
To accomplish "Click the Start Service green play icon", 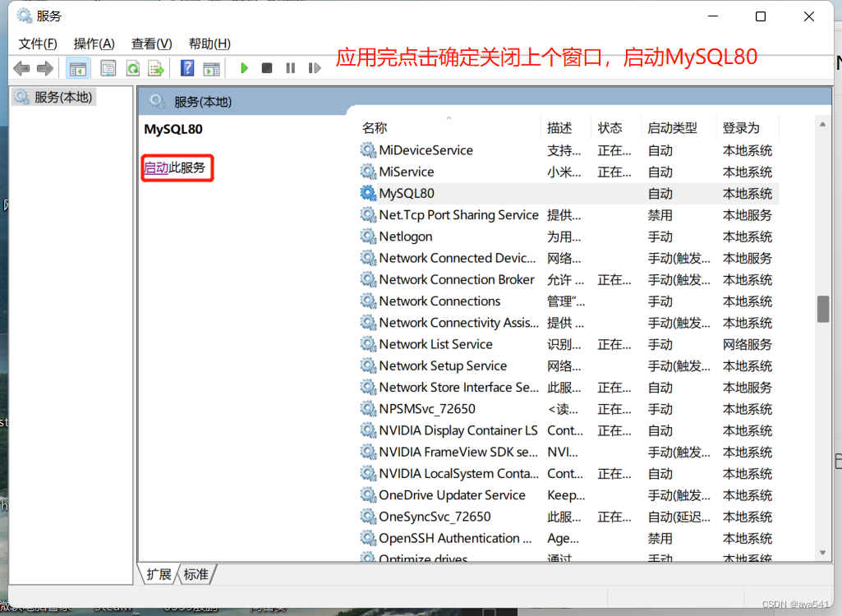I will [245, 68].
